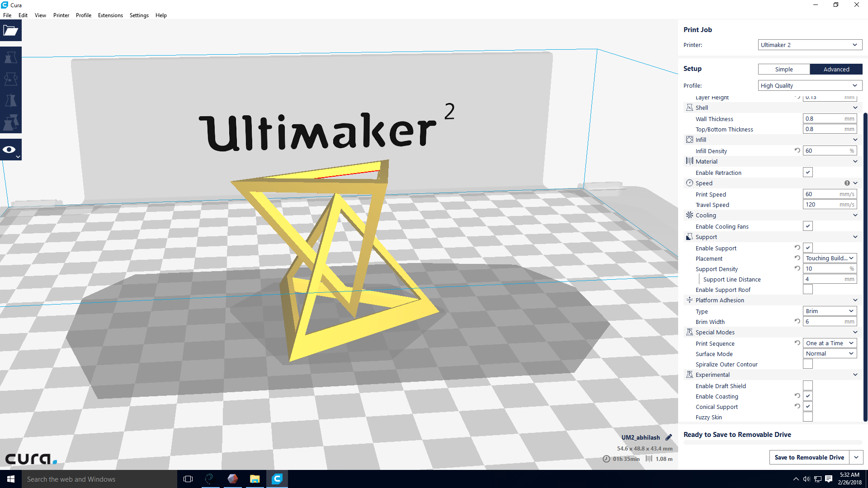Click the Cooling category fan icon

tap(689, 215)
